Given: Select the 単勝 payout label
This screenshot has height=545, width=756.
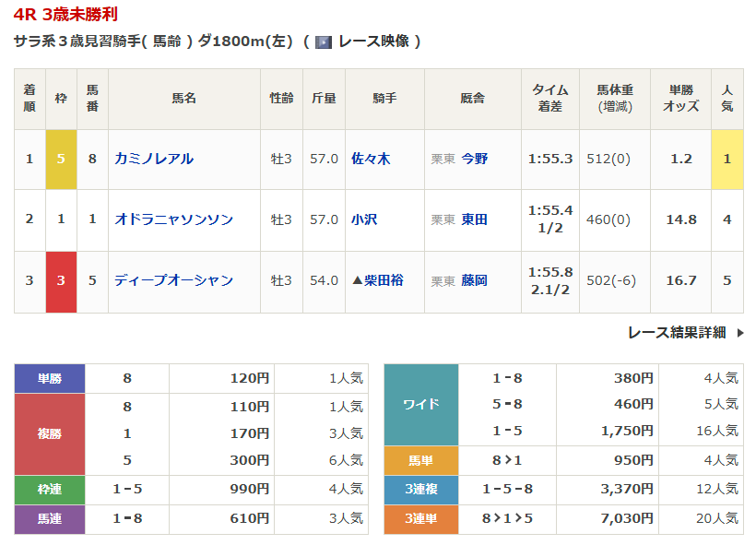Looking at the screenshot, I should point(50,378).
